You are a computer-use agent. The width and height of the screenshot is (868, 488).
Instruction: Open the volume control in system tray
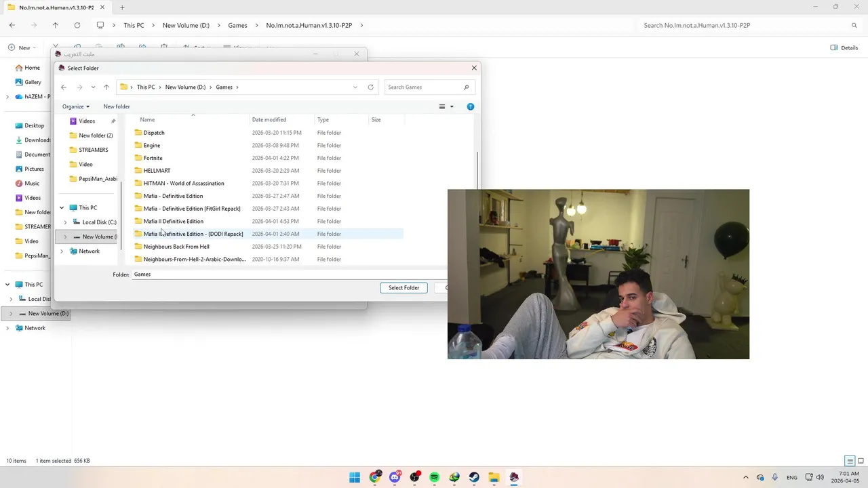tap(820, 477)
